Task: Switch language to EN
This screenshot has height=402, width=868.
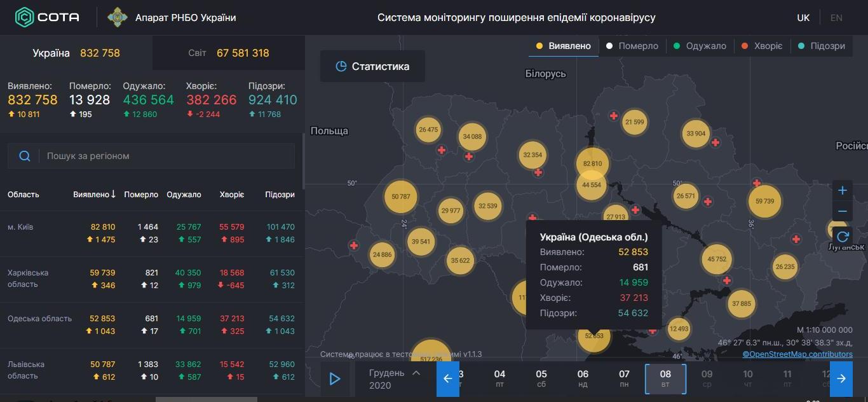Action: [x=836, y=18]
